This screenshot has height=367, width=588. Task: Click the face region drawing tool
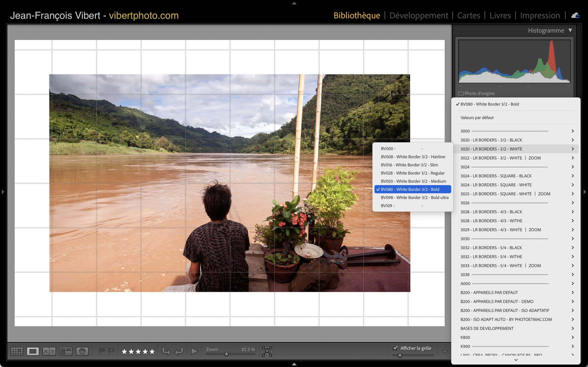click(267, 351)
